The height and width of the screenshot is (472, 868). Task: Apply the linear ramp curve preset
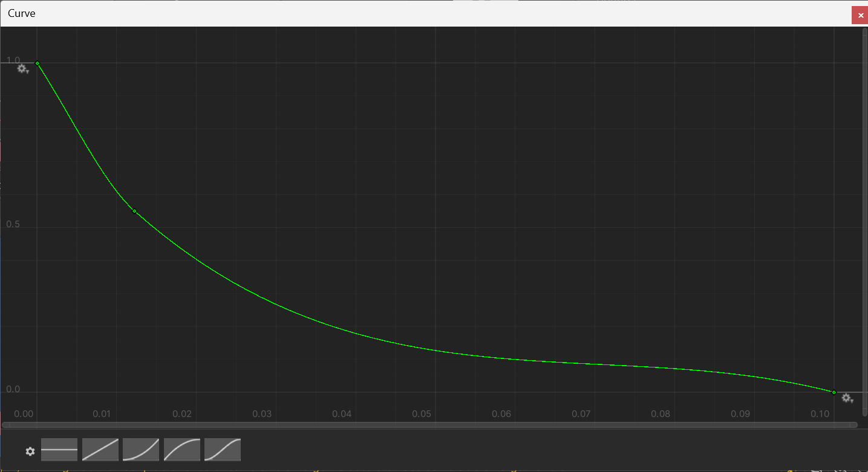[x=100, y=450]
